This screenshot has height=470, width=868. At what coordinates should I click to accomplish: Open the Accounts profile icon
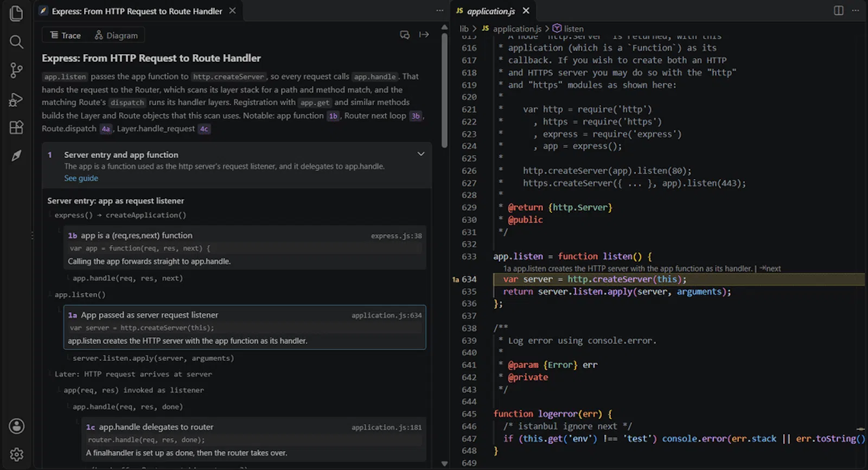click(x=17, y=426)
